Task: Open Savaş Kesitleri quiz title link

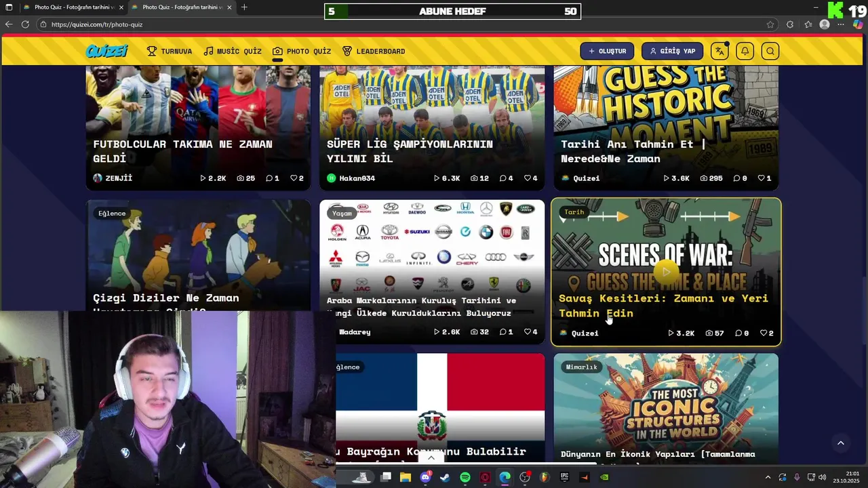Action: (663, 306)
